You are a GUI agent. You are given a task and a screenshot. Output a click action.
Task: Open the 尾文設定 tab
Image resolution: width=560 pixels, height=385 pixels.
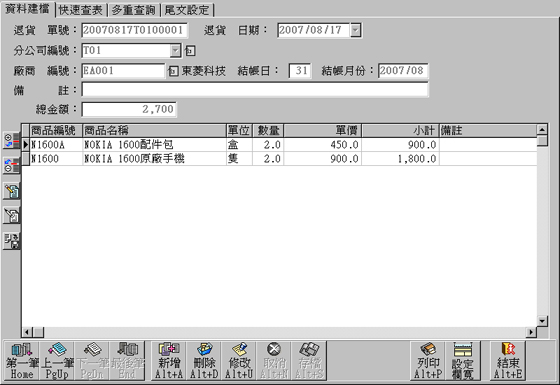187,10
